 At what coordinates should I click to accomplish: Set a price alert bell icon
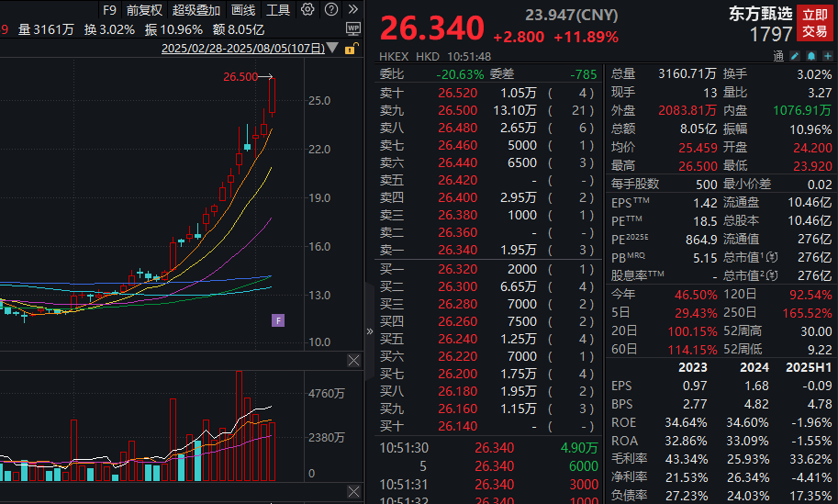click(811, 56)
